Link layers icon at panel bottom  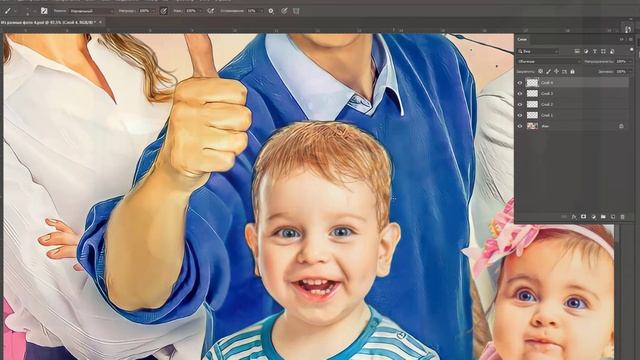pos(564,217)
